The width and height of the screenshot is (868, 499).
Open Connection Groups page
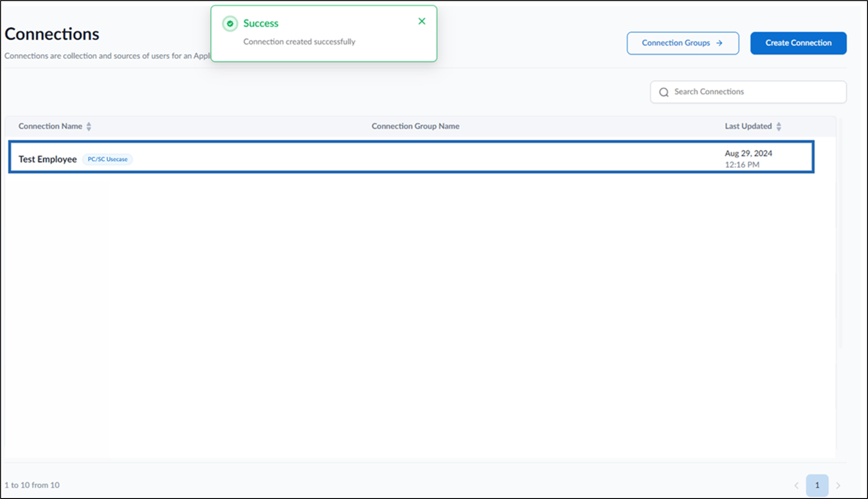click(682, 43)
